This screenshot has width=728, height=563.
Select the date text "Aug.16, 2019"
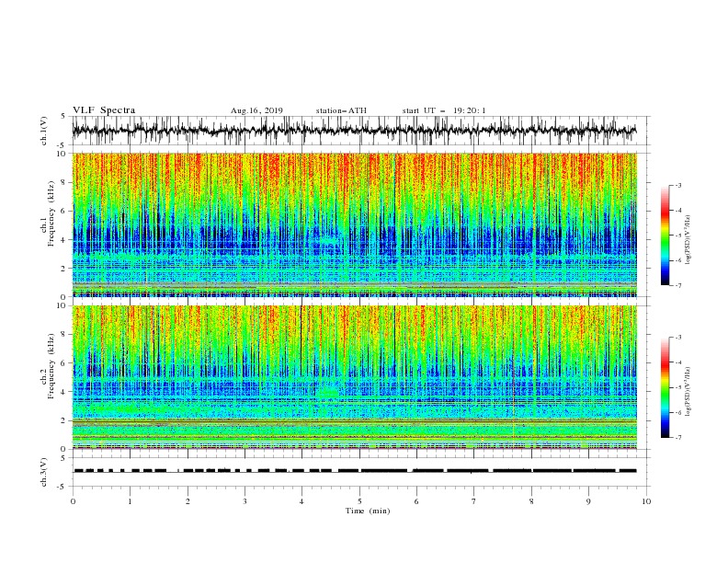coord(256,110)
